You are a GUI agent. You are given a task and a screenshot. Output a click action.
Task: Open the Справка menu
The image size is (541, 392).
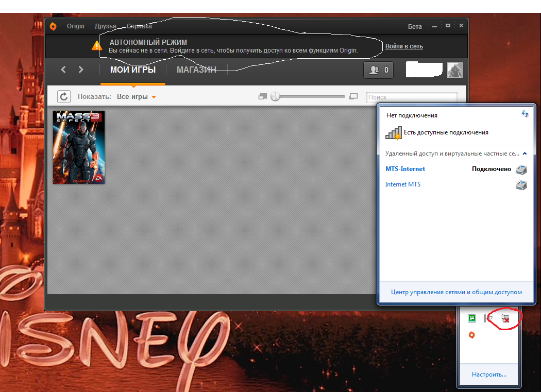coord(139,26)
